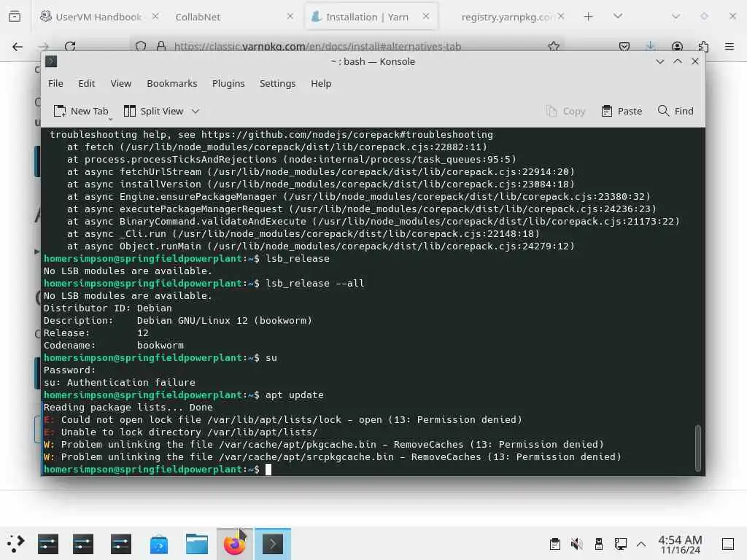Screen dimensions: 747x560
Task: Expand the list all tabs dropdown
Action: [x=618, y=17]
